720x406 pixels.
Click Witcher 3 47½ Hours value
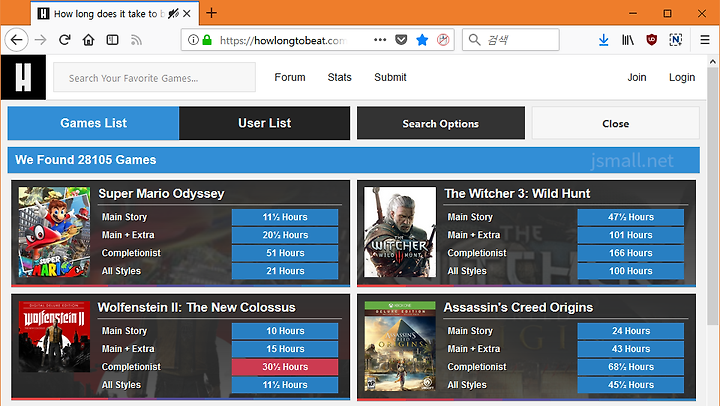pos(630,217)
